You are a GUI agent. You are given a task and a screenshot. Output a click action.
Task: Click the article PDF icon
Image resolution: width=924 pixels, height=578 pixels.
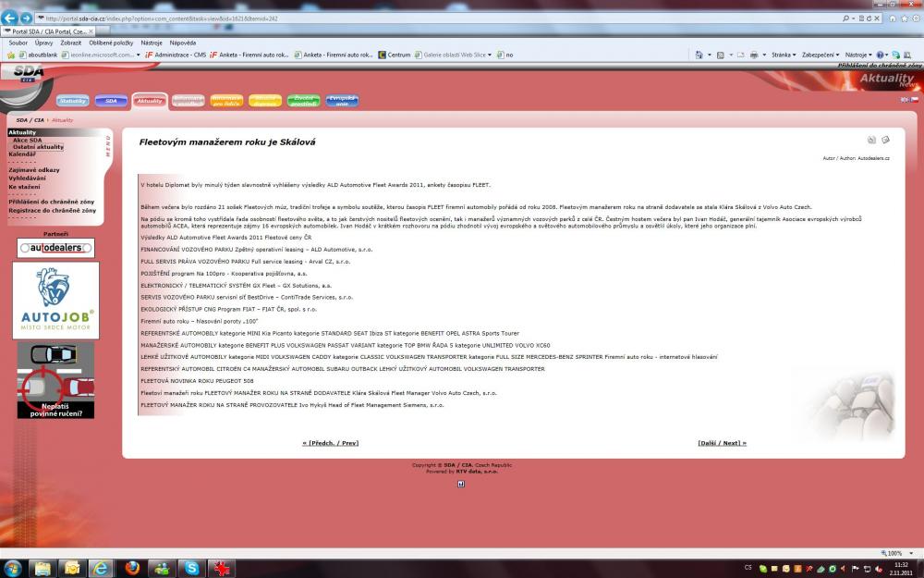pyautogui.click(x=871, y=140)
